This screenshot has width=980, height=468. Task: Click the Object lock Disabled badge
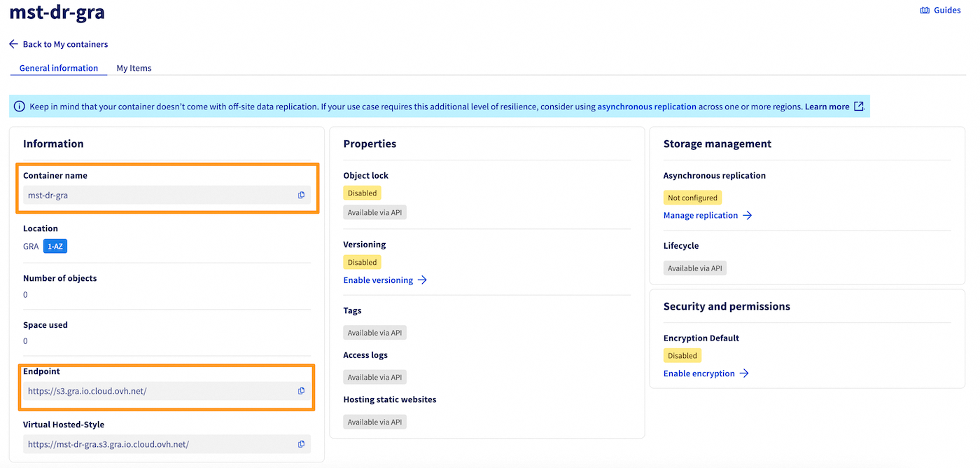click(x=362, y=193)
